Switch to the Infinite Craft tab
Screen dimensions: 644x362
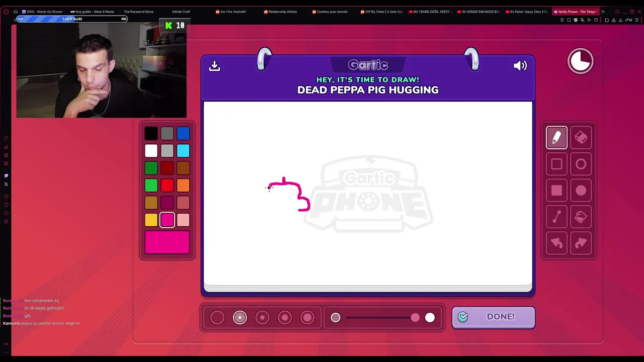tap(181, 12)
